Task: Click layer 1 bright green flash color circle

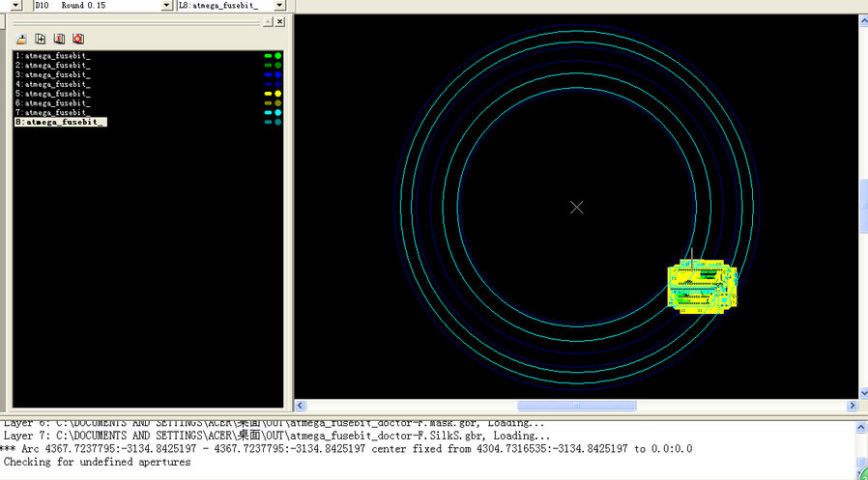Action: point(277,56)
